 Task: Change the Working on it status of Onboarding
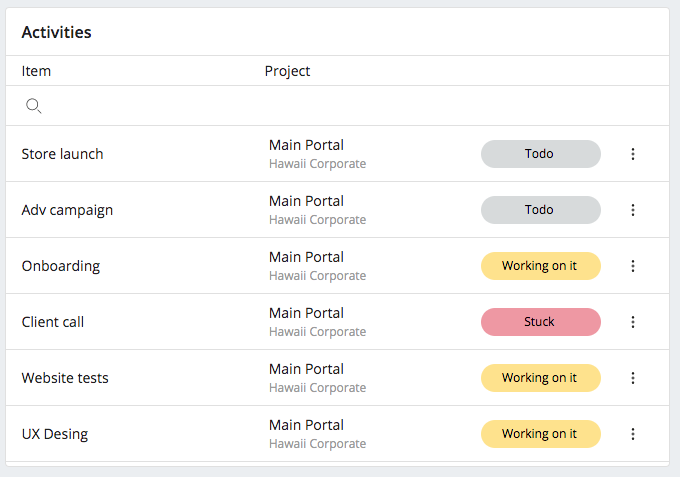point(540,266)
